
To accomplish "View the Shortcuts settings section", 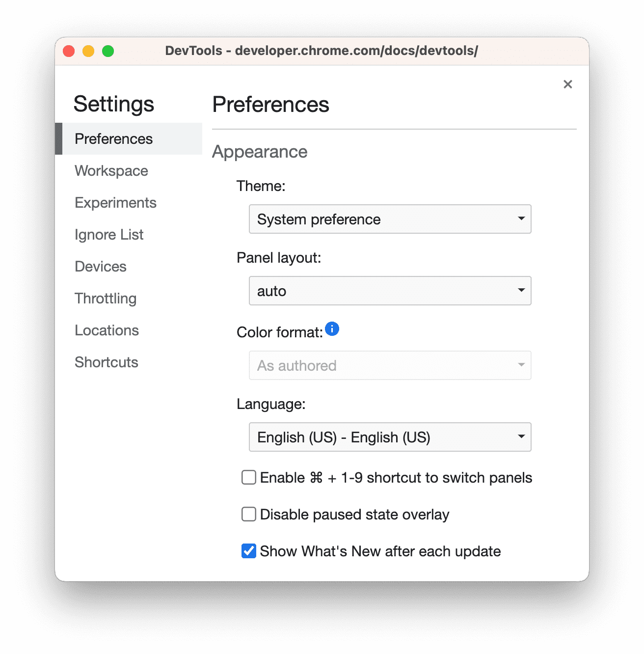I will (x=106, y=362).
